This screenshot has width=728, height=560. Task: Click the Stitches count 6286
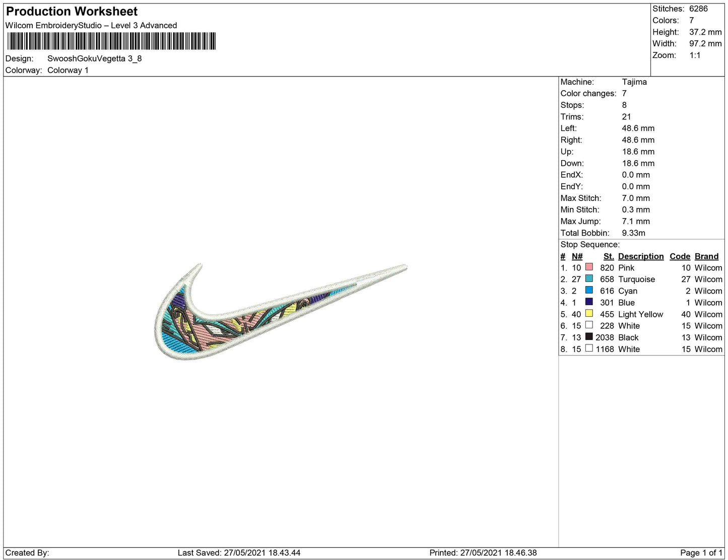point(698,9)
